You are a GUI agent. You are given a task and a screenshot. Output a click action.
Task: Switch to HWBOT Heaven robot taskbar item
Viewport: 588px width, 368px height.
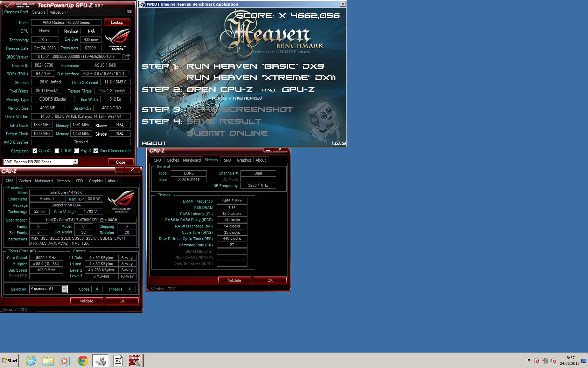pyautogui.click(x=100, y=361)
